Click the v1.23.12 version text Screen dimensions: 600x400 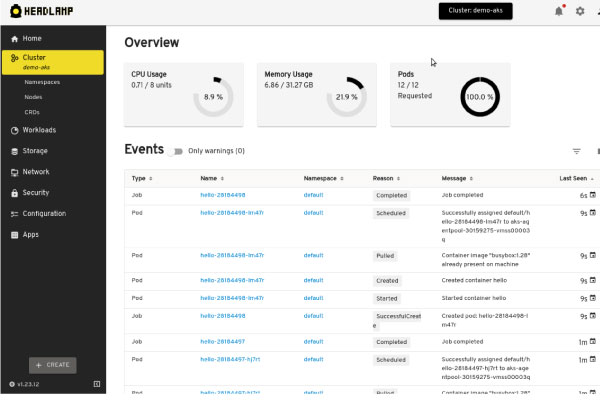tap(28, 384)
